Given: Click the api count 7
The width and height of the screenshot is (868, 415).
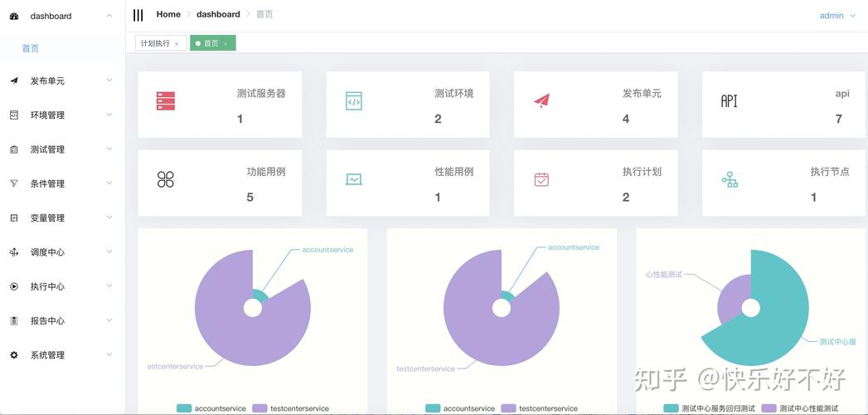Looking at the screenshot, I should coord(839,120).
